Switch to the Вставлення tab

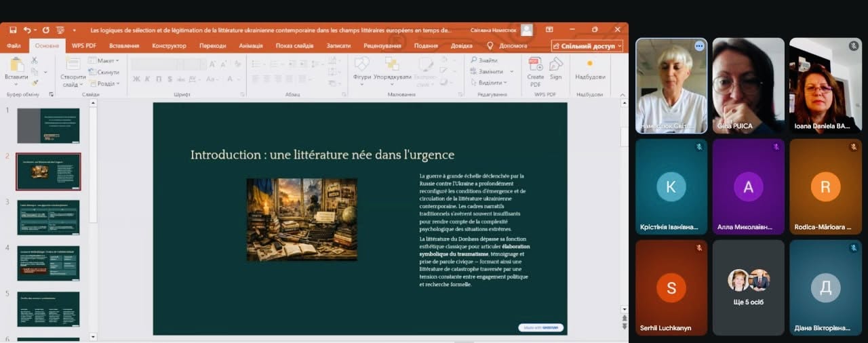(124, 46)
